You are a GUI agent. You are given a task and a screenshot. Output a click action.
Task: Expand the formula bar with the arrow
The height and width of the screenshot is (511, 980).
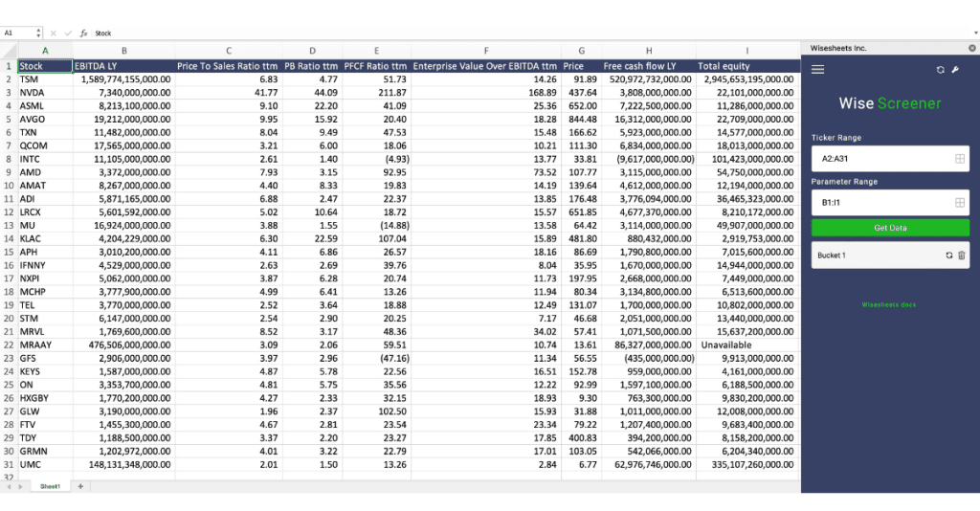tap(972, 33)
